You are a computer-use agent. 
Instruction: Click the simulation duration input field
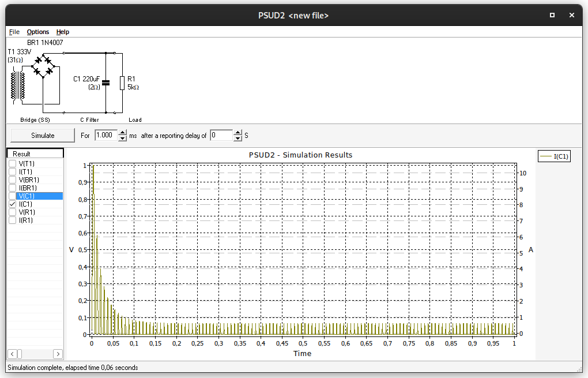(107, 135)
